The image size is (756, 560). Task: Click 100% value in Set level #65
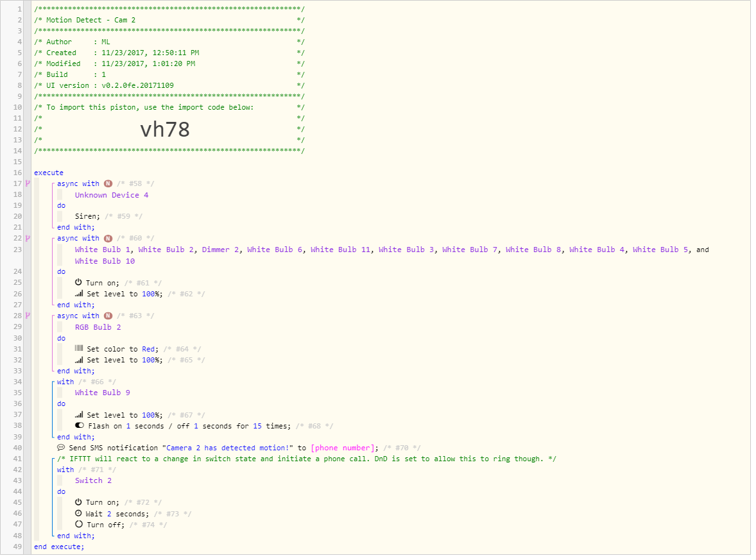coord(150,360)
